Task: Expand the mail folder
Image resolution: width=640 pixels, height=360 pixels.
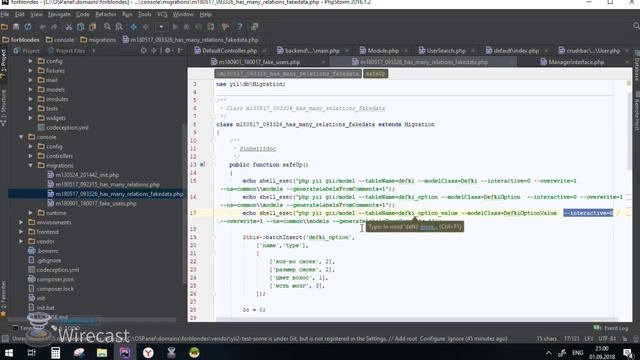Action: pos(31,80)
